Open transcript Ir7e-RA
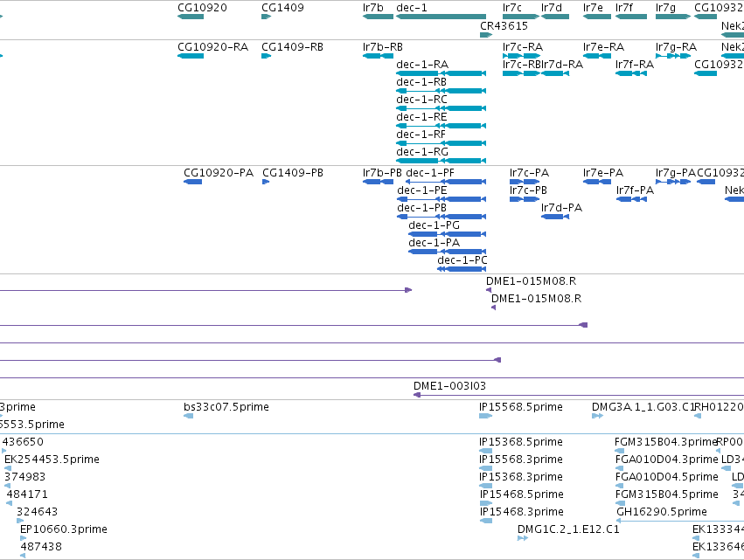The image size is (744, 560). (x=597, y=56)
